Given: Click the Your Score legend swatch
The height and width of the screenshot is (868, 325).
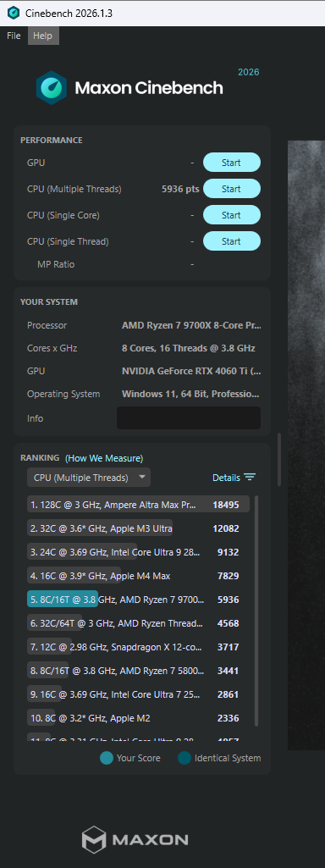Looking at the screenshot, I should coord(107,758).
